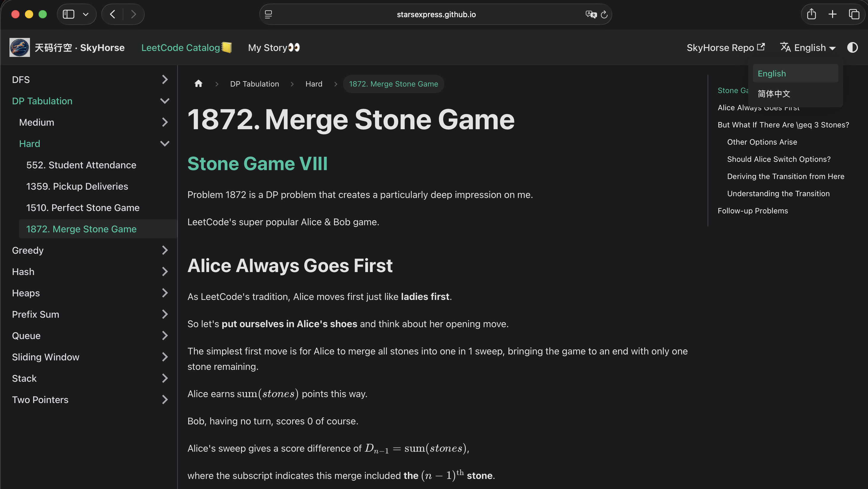
Task: Click the Safari share icon
Action: point(811,14)
